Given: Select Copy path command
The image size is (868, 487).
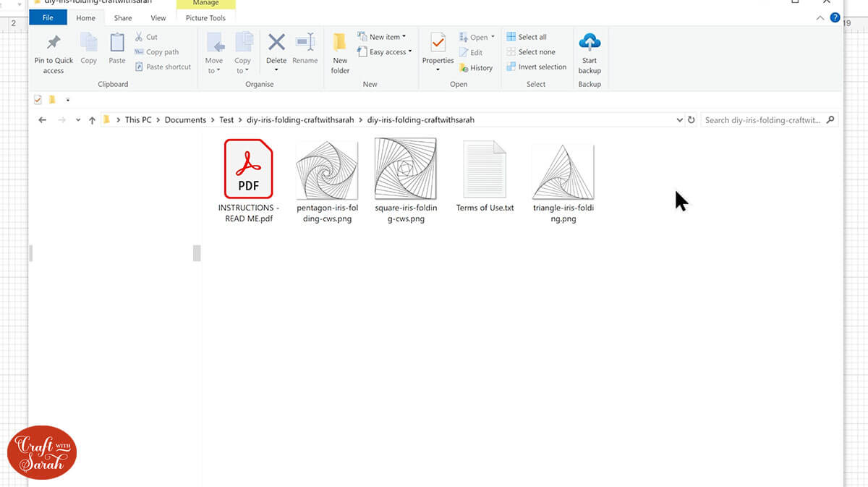Looking at the screenshot, I should (x=156, y=52).
